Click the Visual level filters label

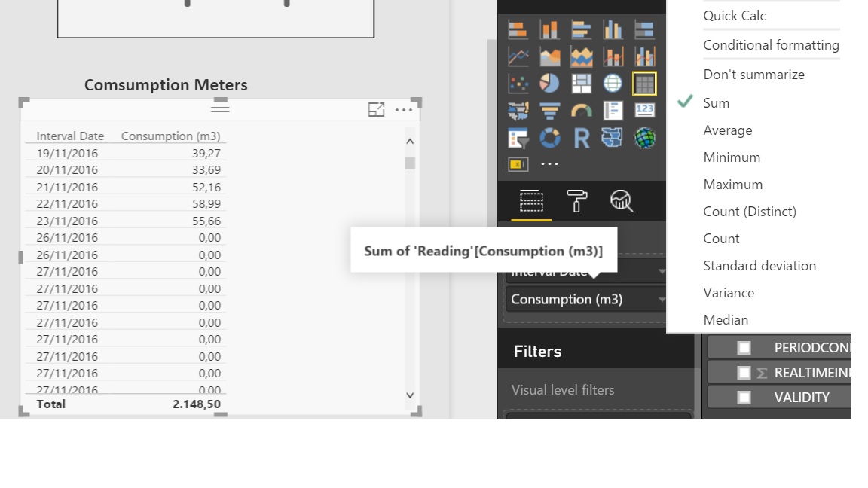coord(563,390)
